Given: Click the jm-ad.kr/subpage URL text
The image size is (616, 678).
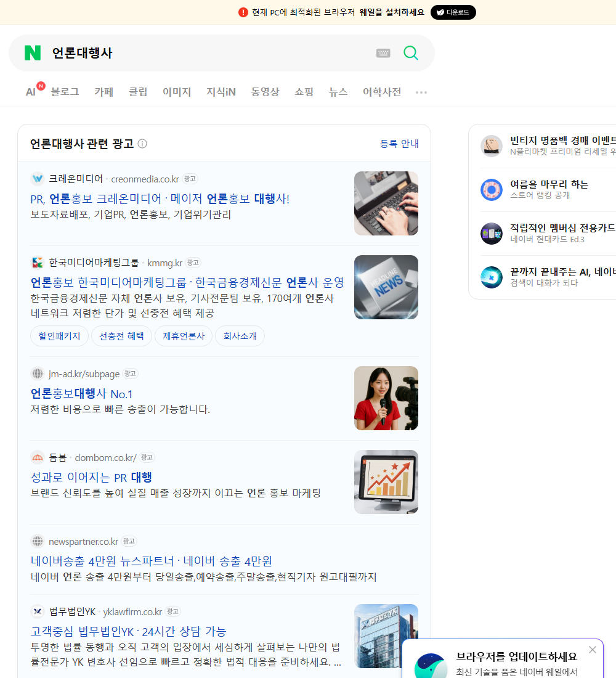Looking at the screenshot, I should (84, 374).
